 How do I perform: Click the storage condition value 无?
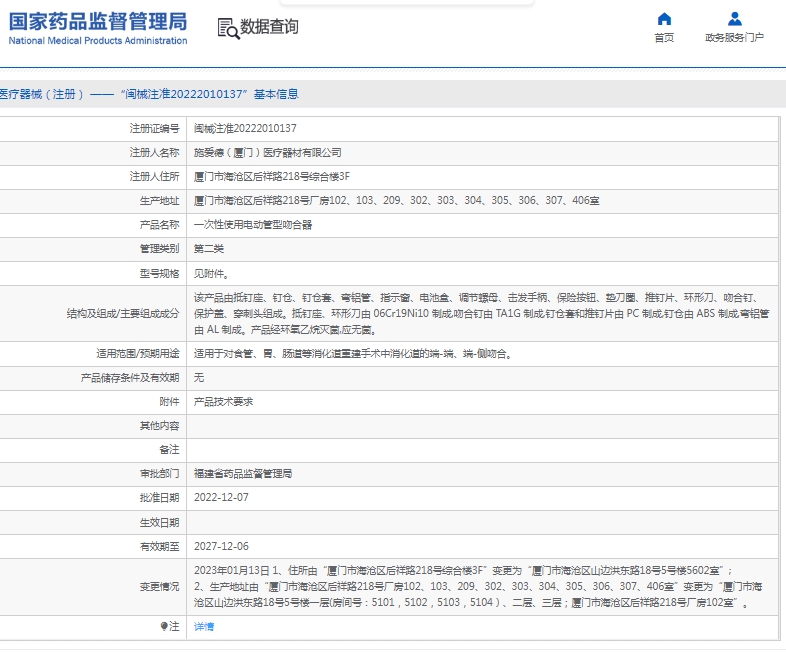pyautogui.click(x=199, y=377)
